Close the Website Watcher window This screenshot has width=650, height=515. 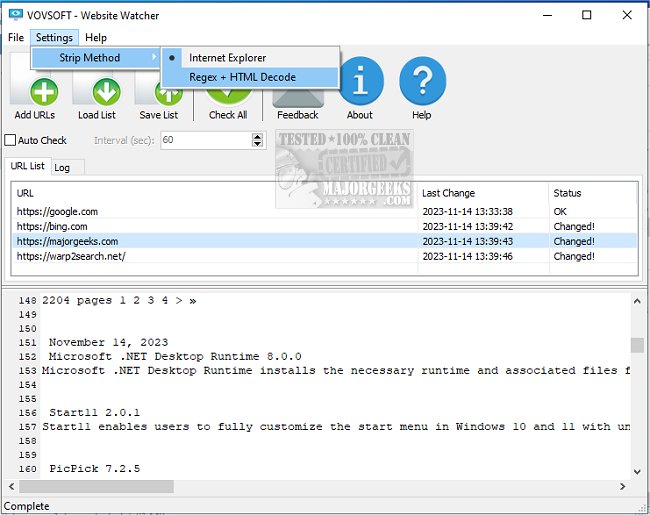click(627, 15)
